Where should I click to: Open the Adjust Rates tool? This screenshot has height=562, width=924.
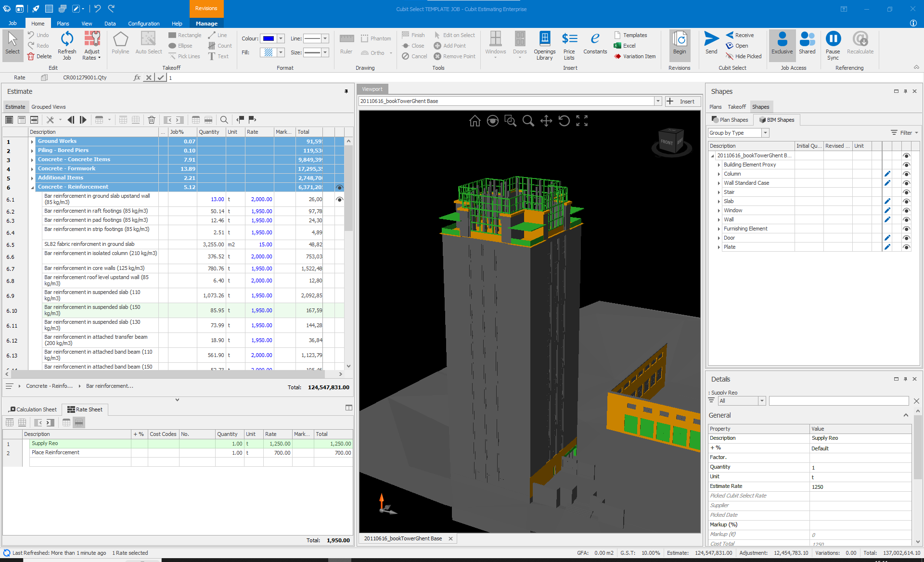click(92, 45)
